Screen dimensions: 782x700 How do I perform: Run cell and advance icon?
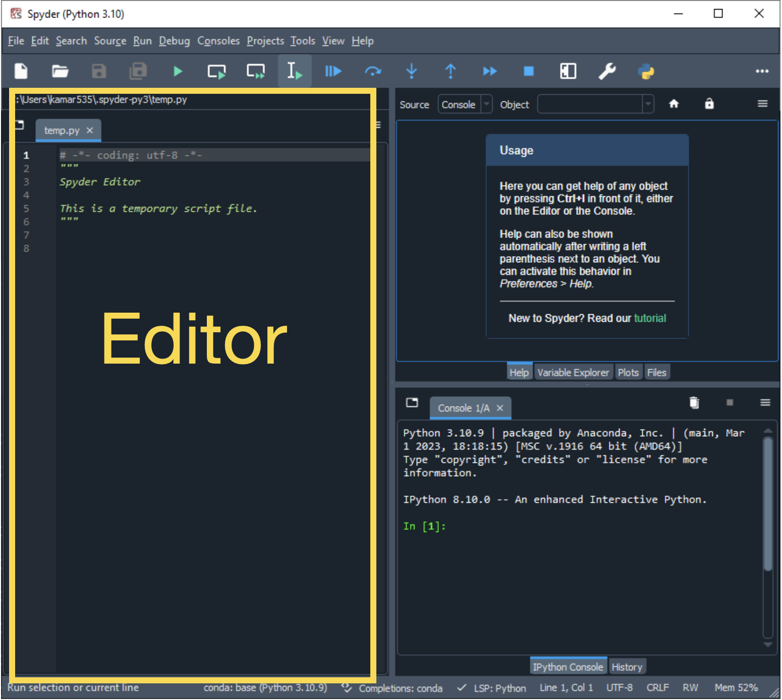tap(256, 71)
